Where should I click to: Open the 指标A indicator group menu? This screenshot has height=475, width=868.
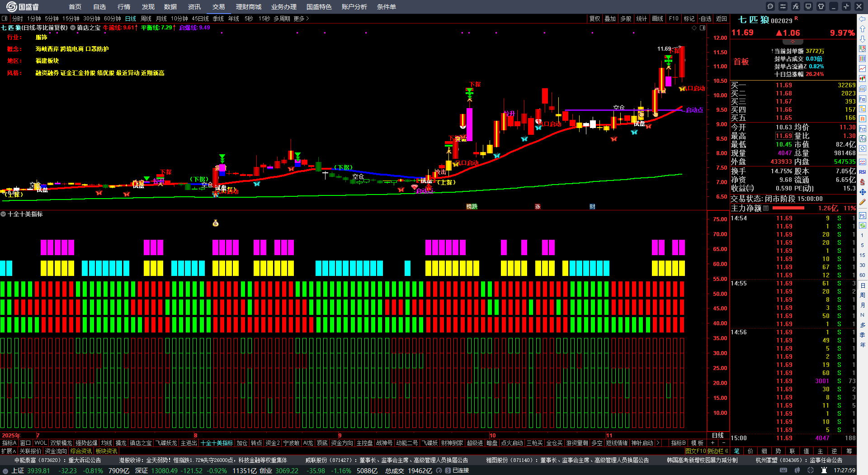point(9,443)
